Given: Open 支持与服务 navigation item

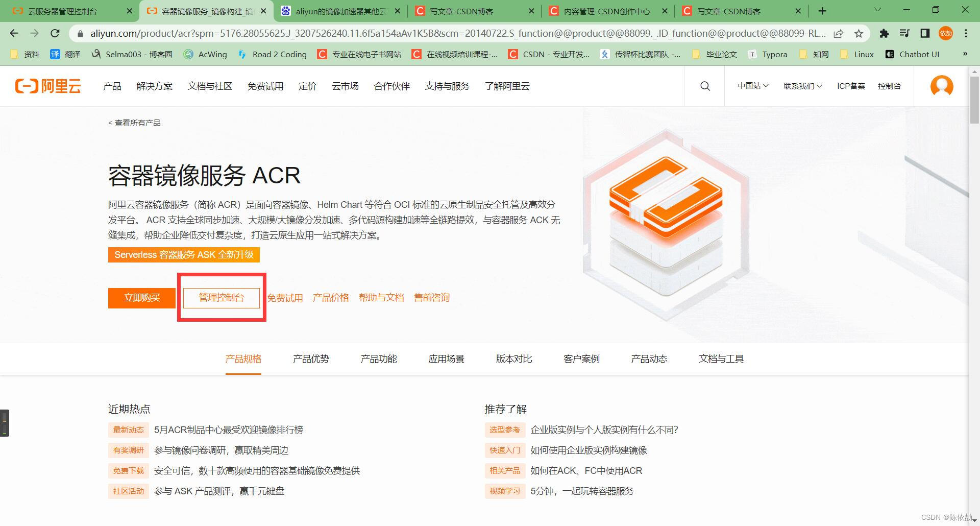Looking at the screenshot, I should 447,86.
